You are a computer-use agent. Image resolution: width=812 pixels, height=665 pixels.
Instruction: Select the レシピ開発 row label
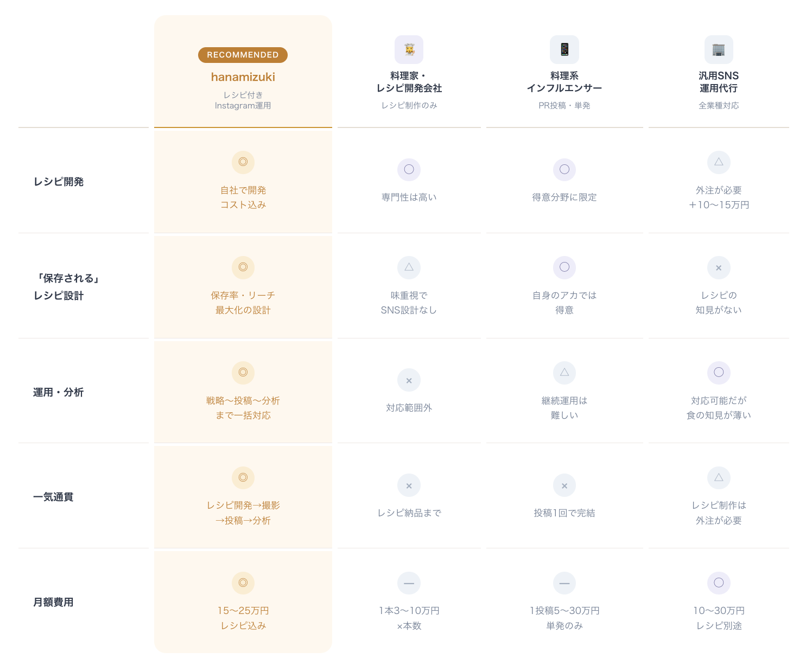pyautogui.click(x=59, y=182)
